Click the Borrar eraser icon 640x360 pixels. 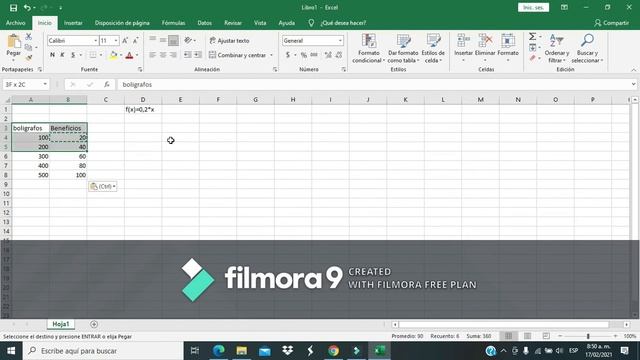point(532,58)
